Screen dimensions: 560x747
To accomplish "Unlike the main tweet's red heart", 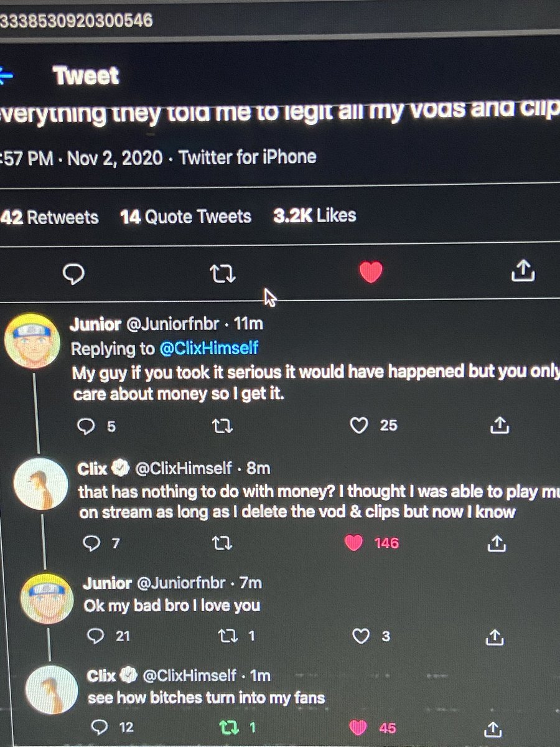I will pos(371,272).
